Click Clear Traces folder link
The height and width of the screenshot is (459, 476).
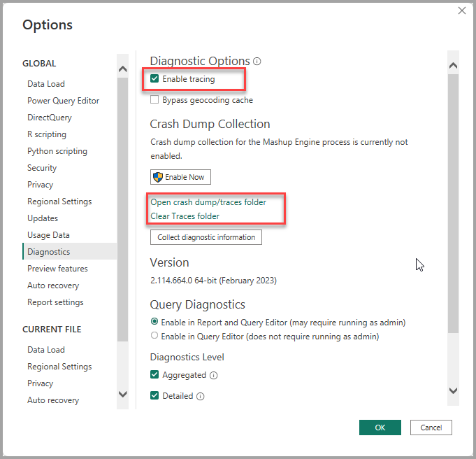tap(185, 216)
